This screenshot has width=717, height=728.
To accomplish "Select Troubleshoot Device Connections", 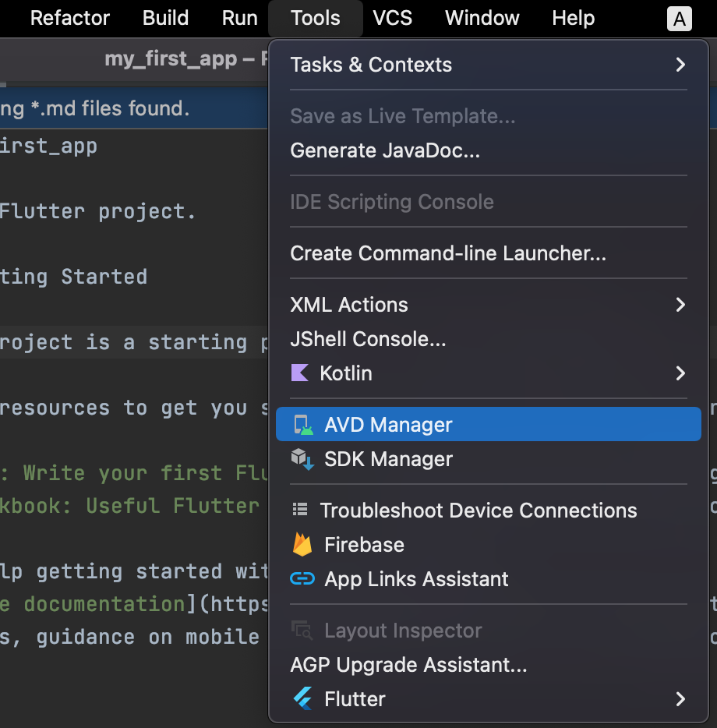I will pyautogui.click(x=489, y=510).
